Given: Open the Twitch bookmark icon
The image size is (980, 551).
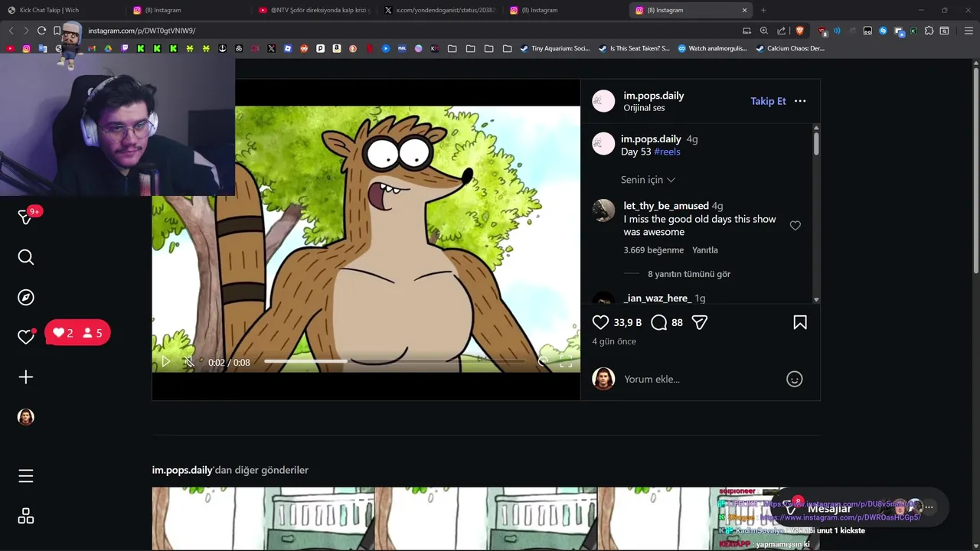Looking at the screenshot, I should coord(125,48).
